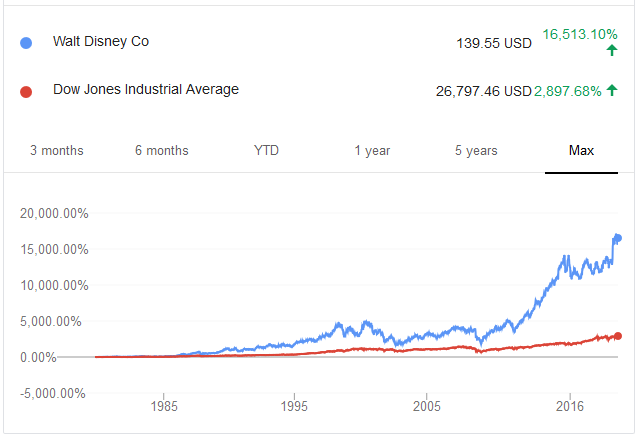Show the YTD time range

[267, 151]
